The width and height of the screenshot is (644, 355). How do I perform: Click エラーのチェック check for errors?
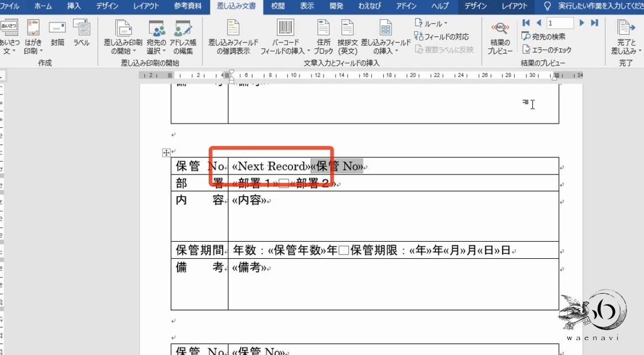pos(547,49)
